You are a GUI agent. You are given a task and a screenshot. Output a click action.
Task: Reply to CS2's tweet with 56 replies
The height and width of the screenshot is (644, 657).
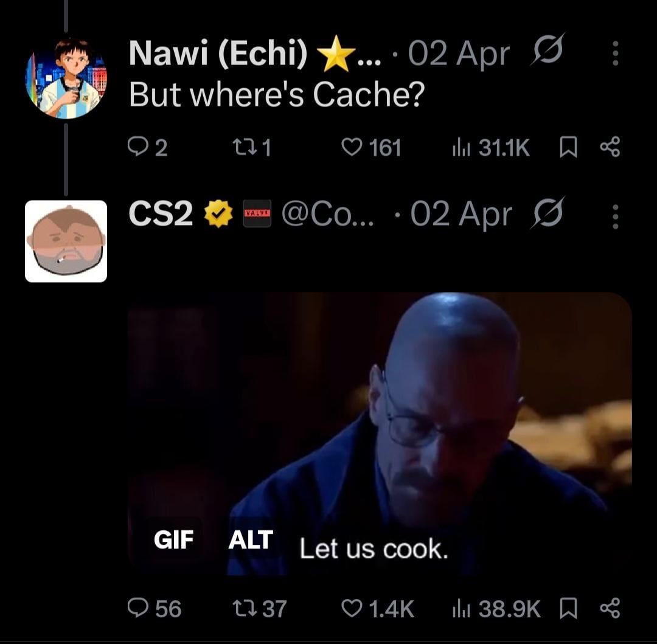pyautogui.click(x=154, y=608)
